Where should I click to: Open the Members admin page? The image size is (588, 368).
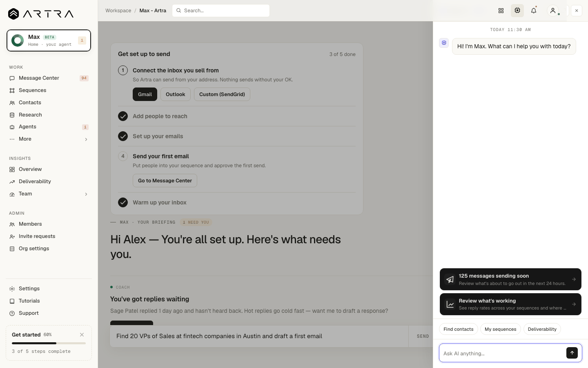(49, 224)
